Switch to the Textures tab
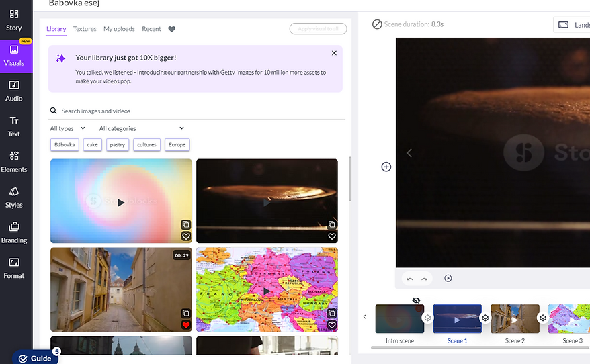590x364 pixels. (85, 29)
